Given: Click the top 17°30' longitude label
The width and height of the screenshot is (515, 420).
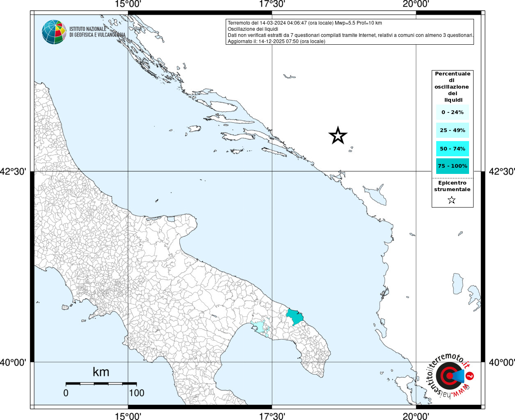Looking at the screenshot, I should point(272,5).
